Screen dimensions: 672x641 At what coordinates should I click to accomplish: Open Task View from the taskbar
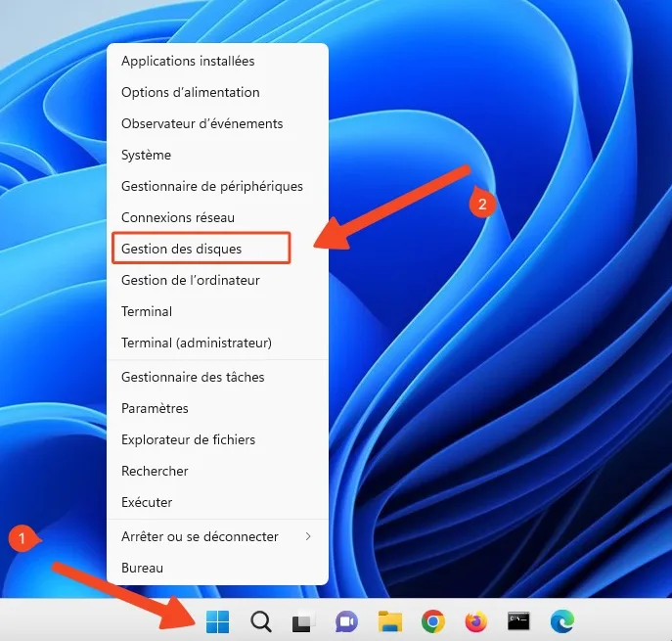click(x=303, y=621)
